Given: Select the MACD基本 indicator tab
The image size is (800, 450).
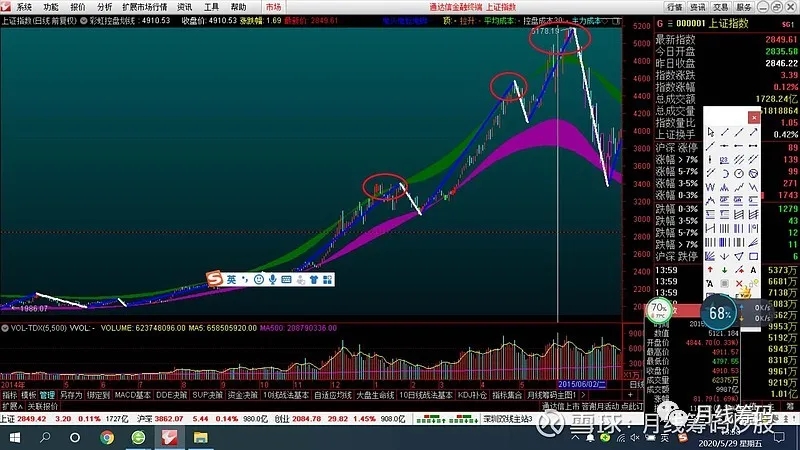Looking at the screenshot, I should coord(133,395).
